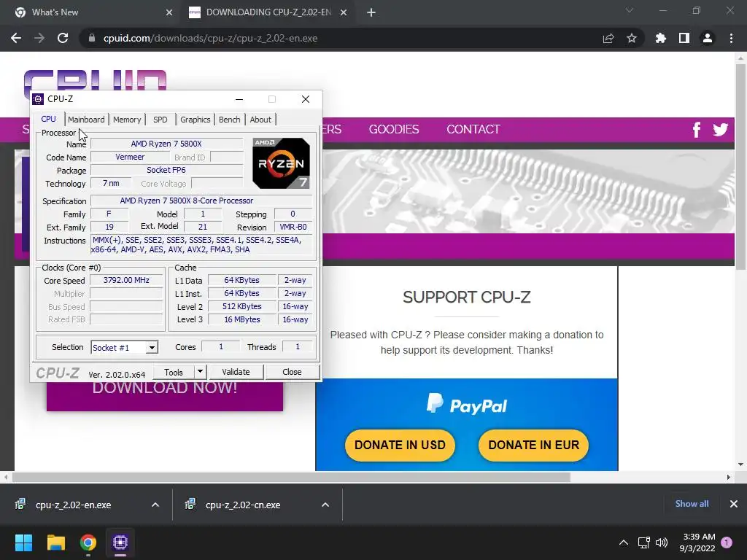This screenshot has height=560, width=747.
Task: Click the page vertical scrollbar thumb
Action: [x=740, y=166]
